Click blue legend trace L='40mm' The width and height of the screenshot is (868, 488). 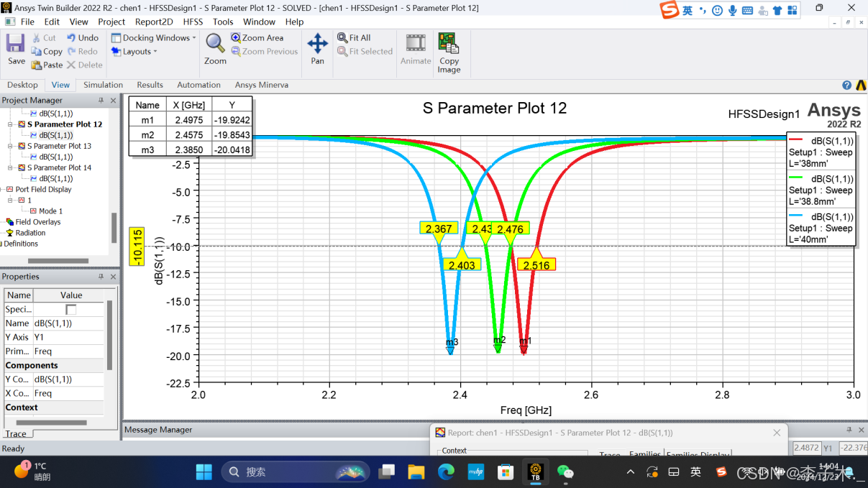[x=821, y=228]
